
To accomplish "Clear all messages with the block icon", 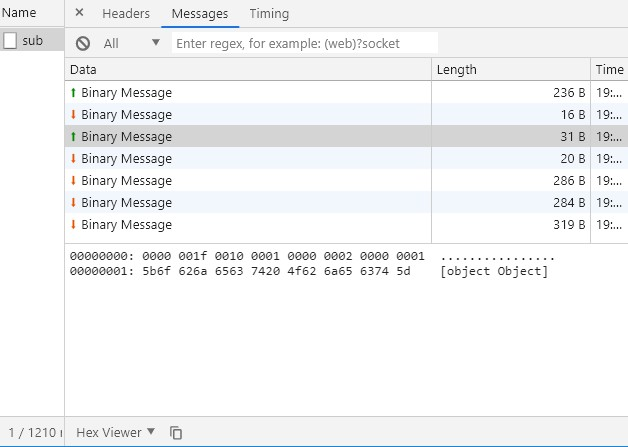I will [x=83, y=43].
